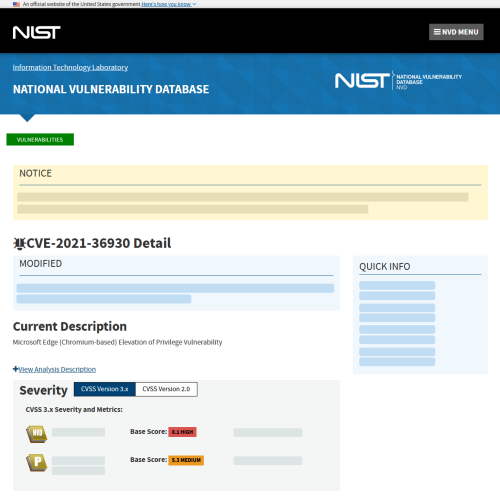Expand View Analysis Description link
Screen dimensions: 500x500
tap(57, 369)
